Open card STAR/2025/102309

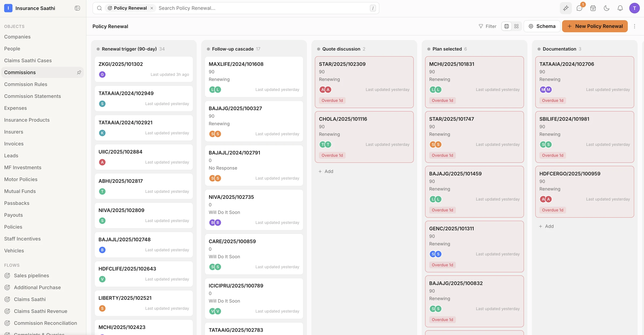click(x=364, y=82)
